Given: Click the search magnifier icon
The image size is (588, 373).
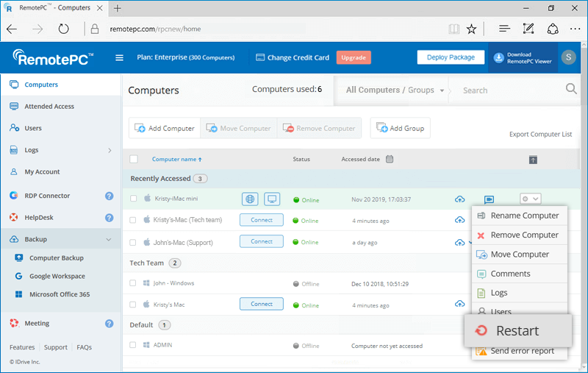Looking at the screenshot, I should [570, 90].
